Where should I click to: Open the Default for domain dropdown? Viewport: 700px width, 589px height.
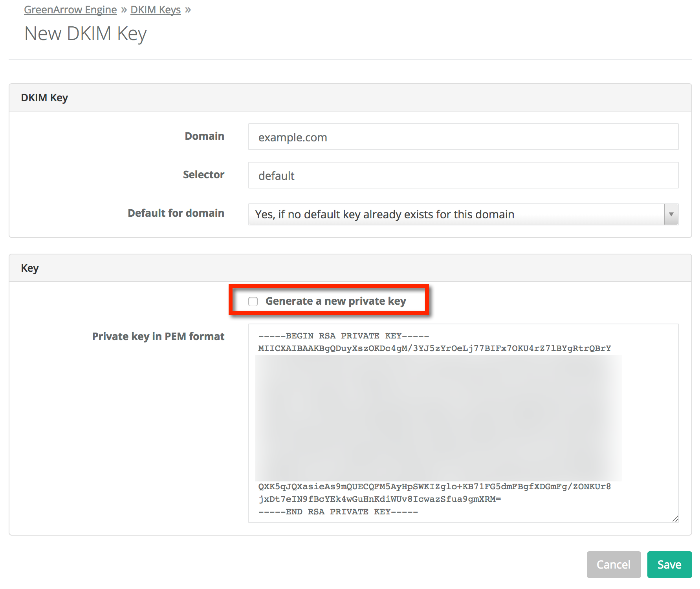[x=456, y=214]
